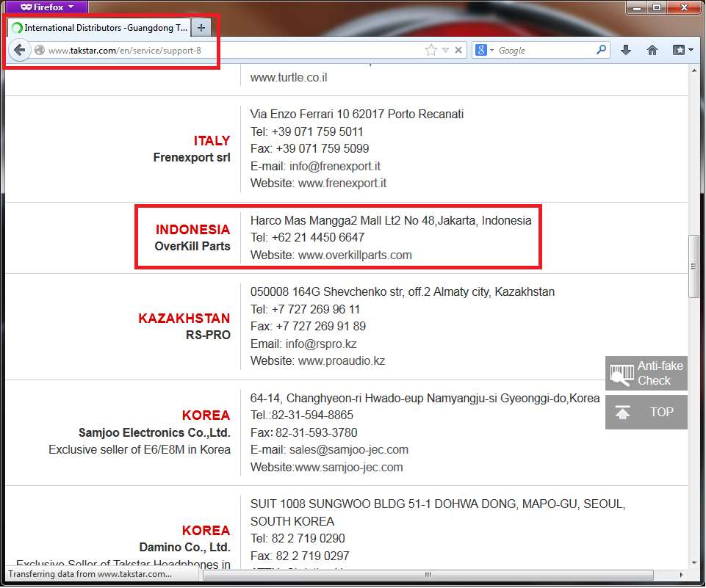Bookmark this page with the star icon
This screenshot has height=588, width=706.
pos(431,50)
